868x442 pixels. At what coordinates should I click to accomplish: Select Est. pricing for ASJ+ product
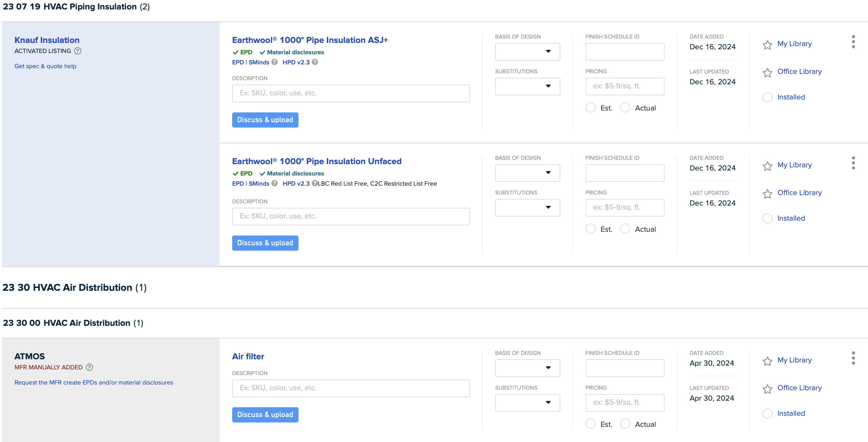coord(590,107)
